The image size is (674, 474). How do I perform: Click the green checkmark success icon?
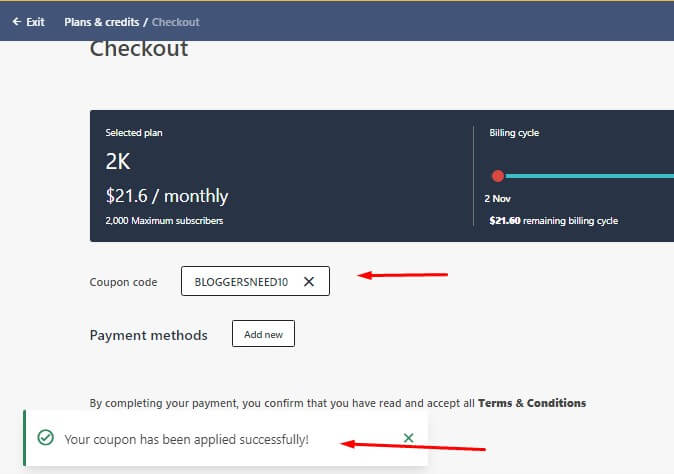[x=46, y=437]
